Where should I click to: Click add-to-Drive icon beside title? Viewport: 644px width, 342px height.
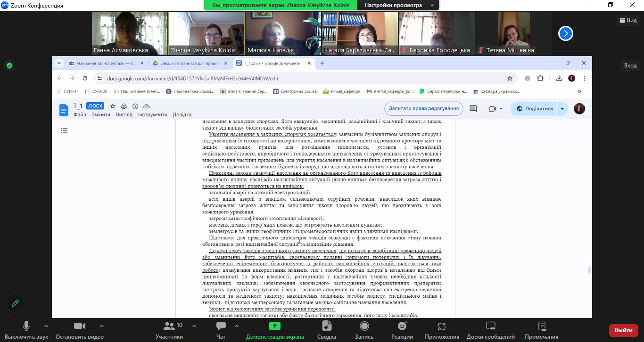124,106
